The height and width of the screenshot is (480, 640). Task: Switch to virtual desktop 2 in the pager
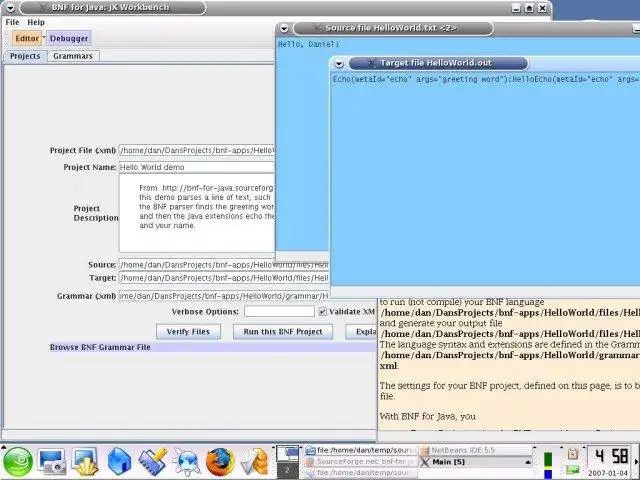[x=287, y=470]
